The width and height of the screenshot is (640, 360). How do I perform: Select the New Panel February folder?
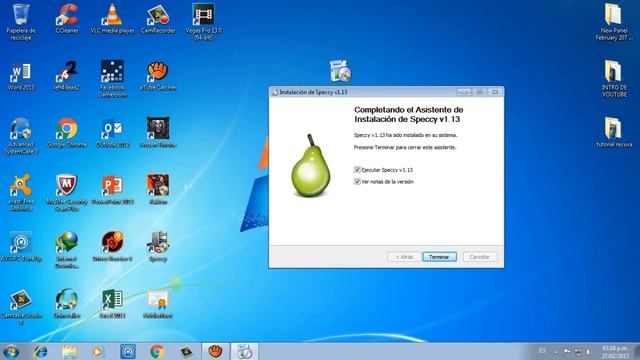(x=613, y=22)
